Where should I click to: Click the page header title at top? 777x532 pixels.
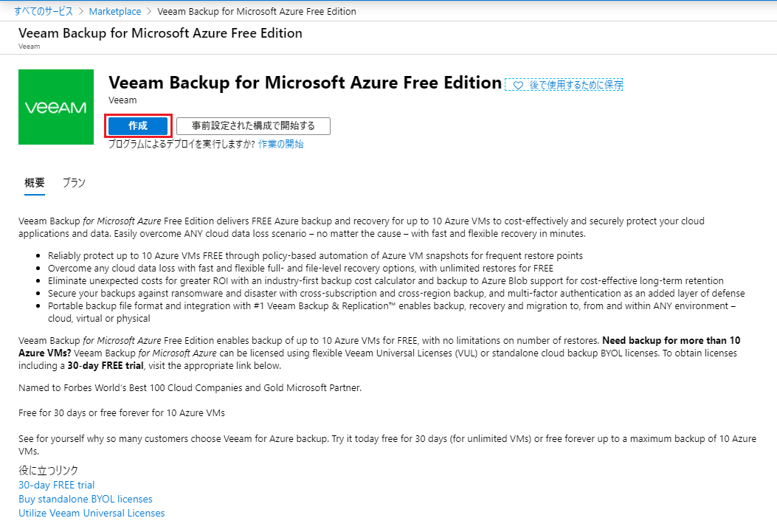point(160,33)
